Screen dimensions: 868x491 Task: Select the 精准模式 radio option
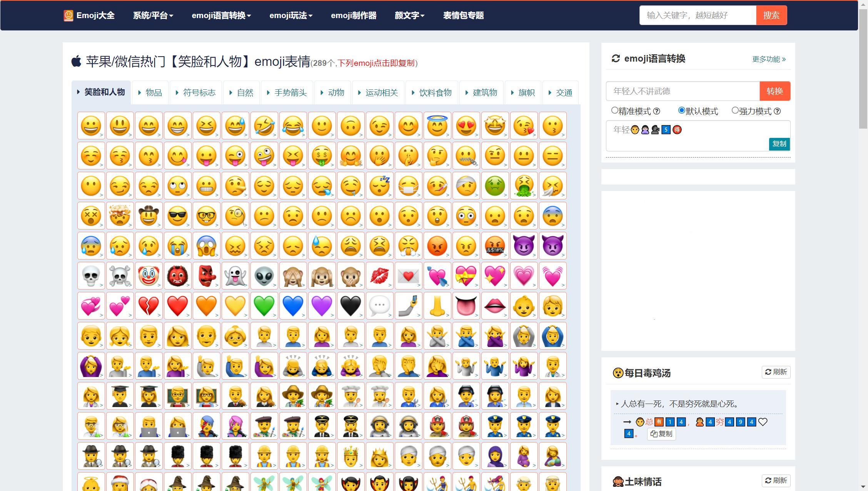tap(614, 110)
